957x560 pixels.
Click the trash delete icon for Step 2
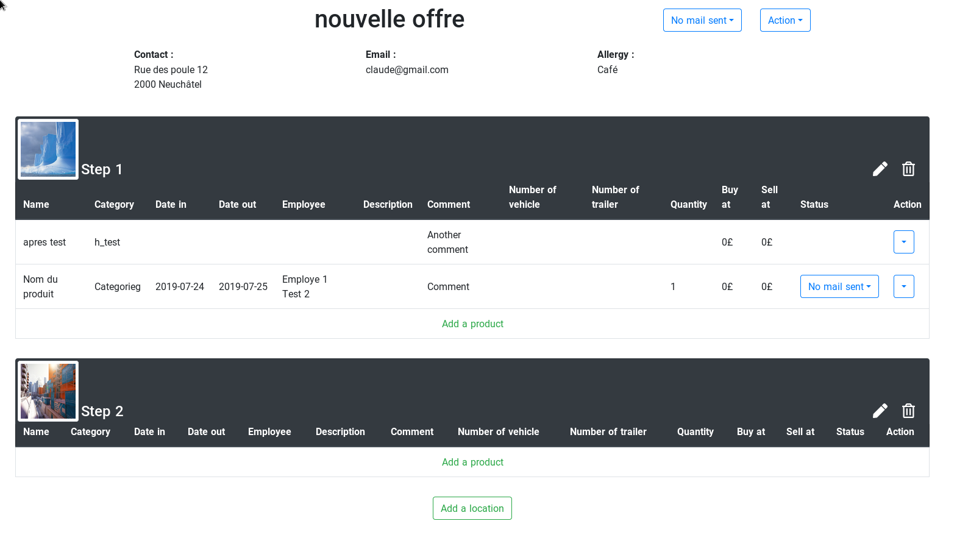(x=908, y=411)
